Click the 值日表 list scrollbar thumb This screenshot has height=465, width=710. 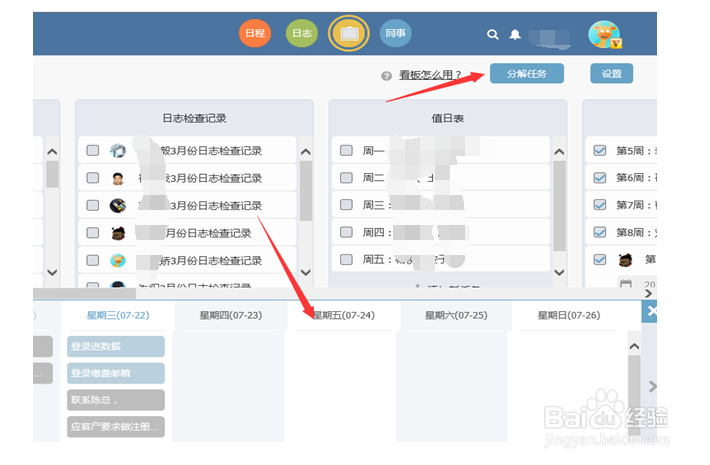pyautogui.click(x=560, y=206)
